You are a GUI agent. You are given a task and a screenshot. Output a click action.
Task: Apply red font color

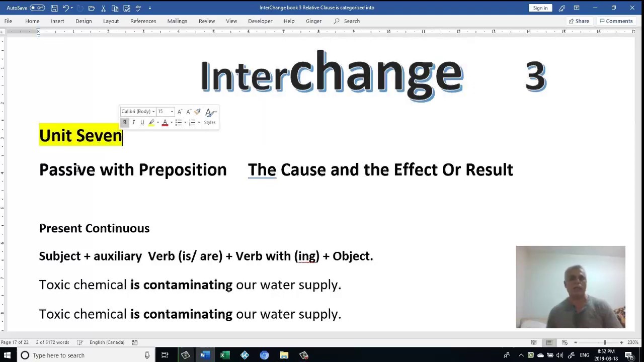coord(165,122)
